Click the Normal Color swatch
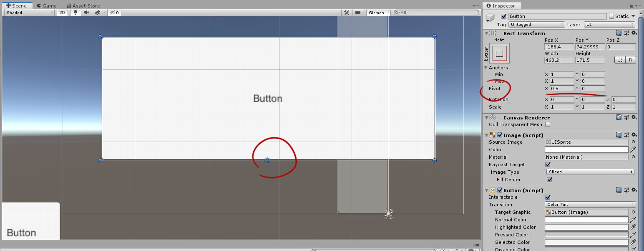 (x=586, y=220)
